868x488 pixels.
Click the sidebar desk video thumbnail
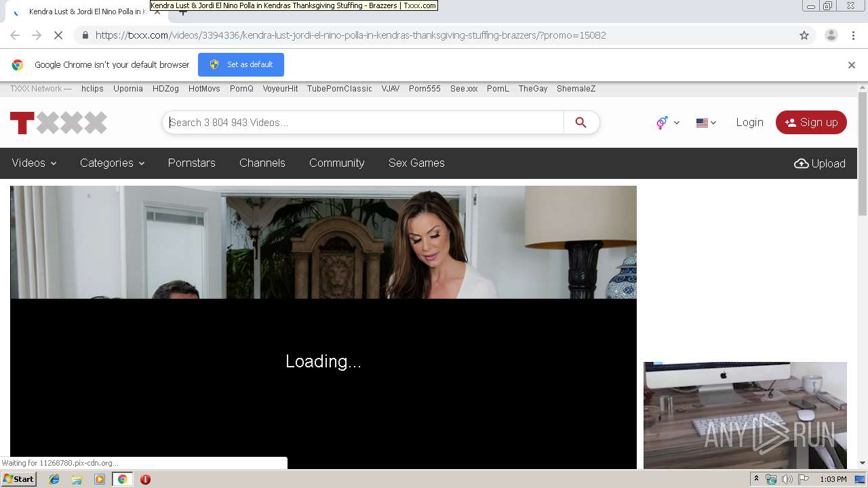[x=745, y=415]
